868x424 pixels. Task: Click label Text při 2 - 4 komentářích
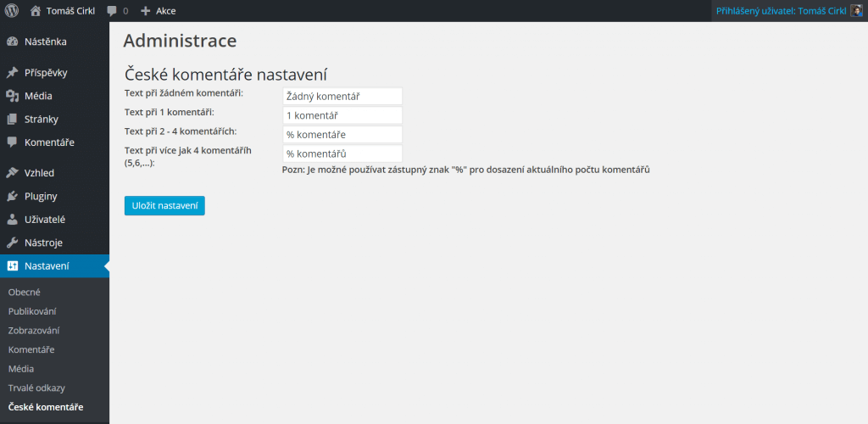181,131
